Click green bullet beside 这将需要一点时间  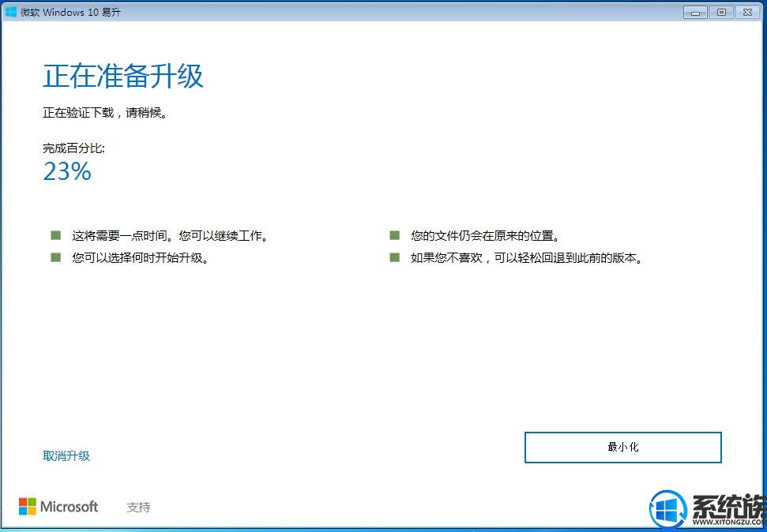(x=56, y=236)
